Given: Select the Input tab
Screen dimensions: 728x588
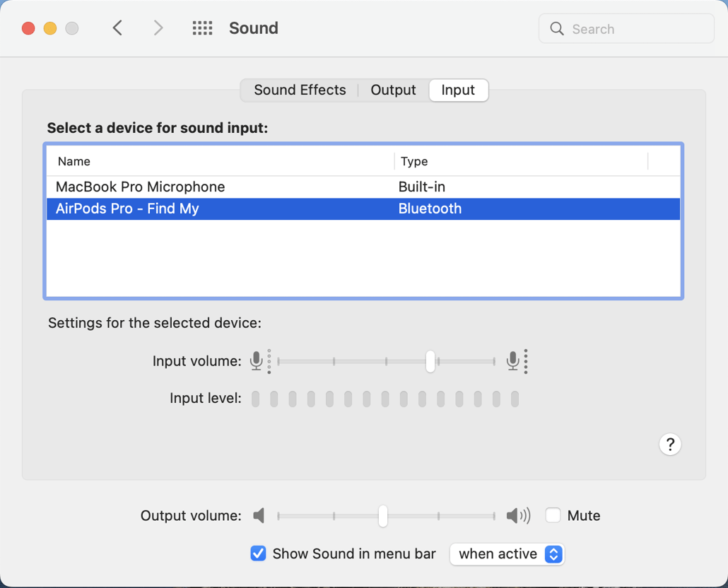Looking at the screenshot, I should coord(458,90).
